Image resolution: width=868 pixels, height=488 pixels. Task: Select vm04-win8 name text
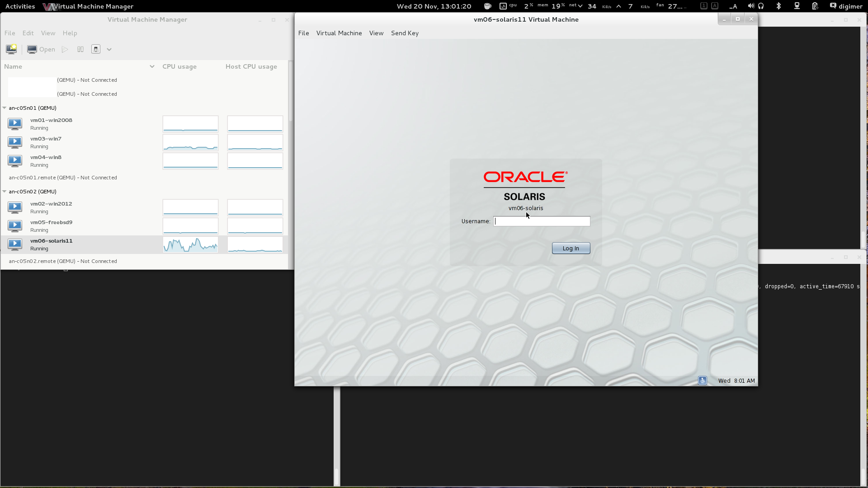pos(46,157)
